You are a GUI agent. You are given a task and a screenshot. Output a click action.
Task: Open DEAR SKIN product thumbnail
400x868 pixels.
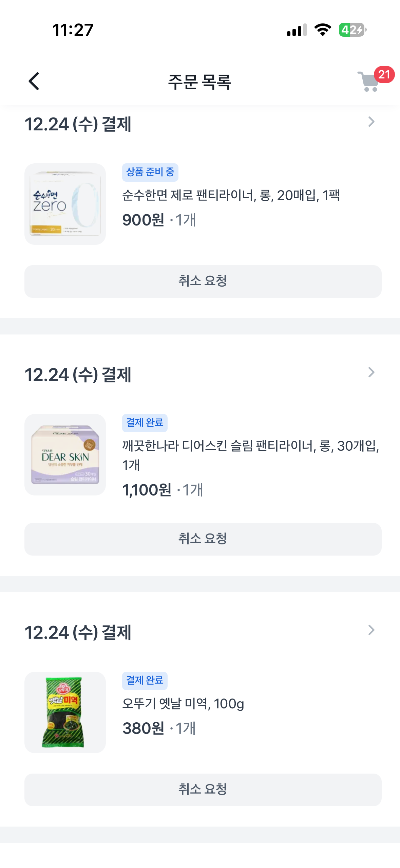pos(65,455)
